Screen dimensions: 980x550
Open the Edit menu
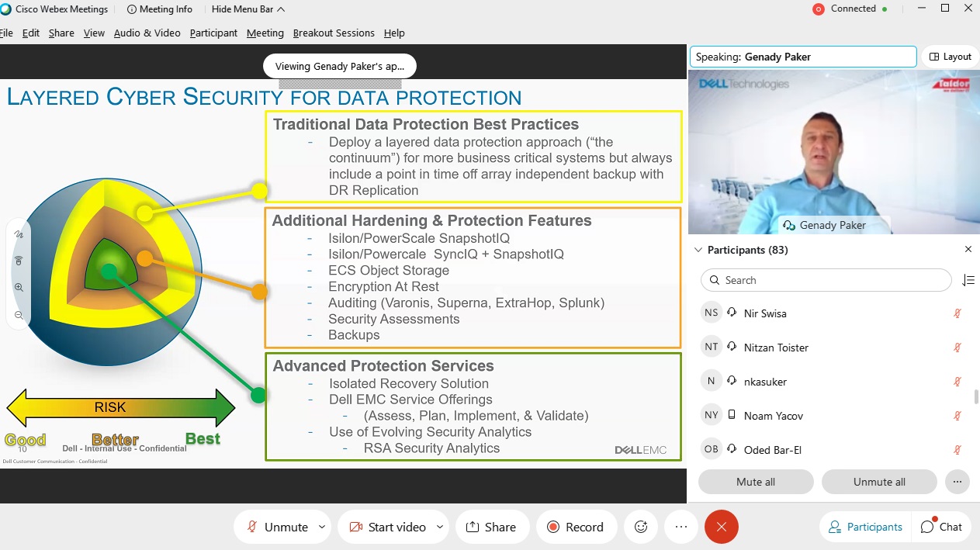tap(31, 33)
